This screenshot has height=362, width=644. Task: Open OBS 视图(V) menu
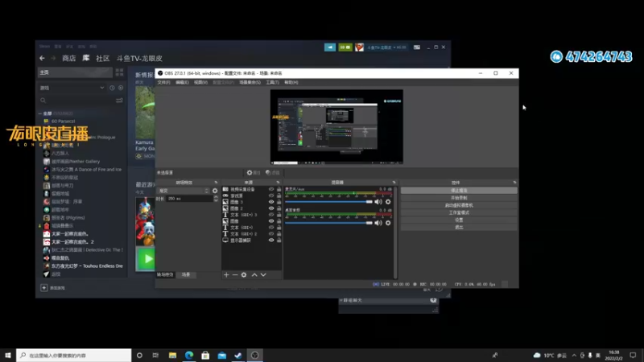pyautogui.click(x=200, y=83)
